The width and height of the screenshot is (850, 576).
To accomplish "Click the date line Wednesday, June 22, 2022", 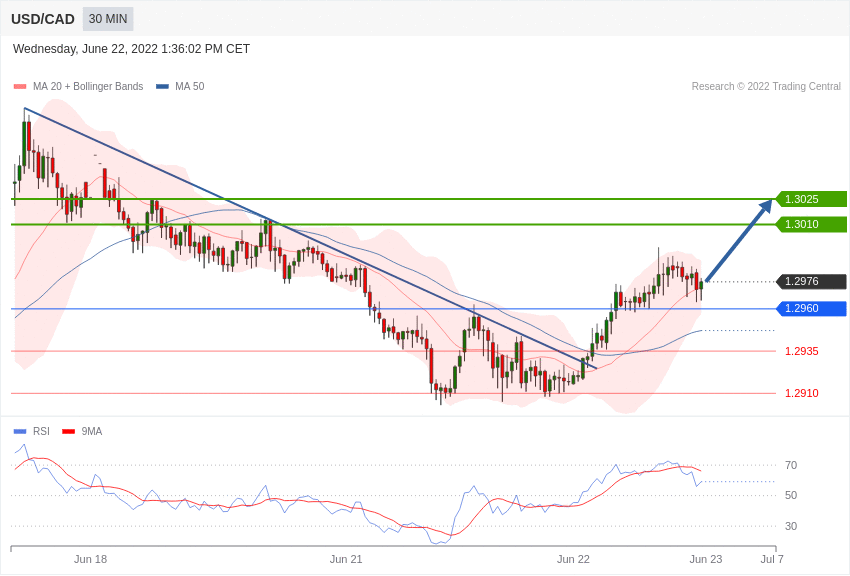I will (x=131, y=49).
